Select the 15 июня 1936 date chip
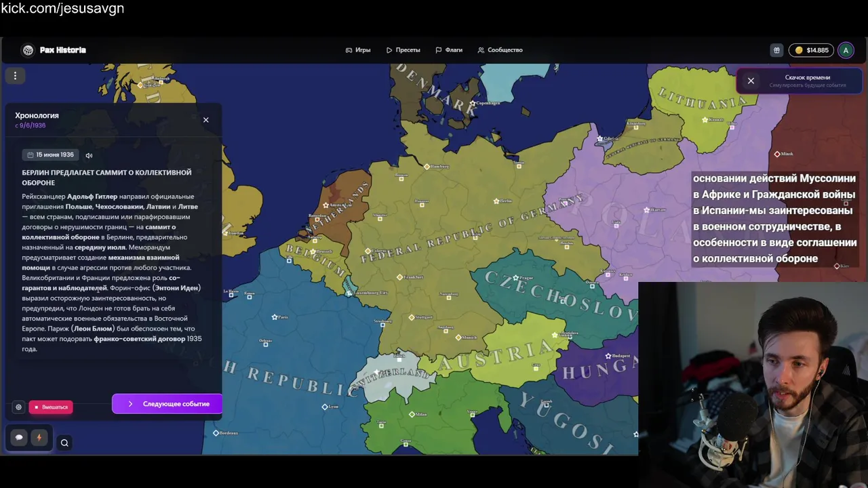The height and width of the screenshot is (488, 868). pos(51,155)
